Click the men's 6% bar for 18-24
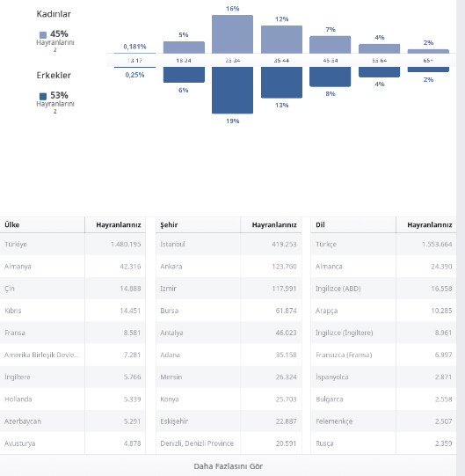 184,75
